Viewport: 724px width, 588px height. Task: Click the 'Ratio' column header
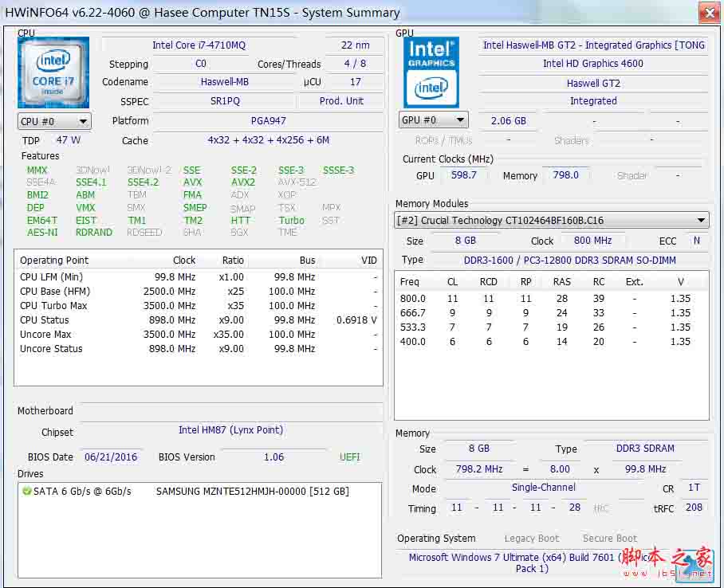233,261
